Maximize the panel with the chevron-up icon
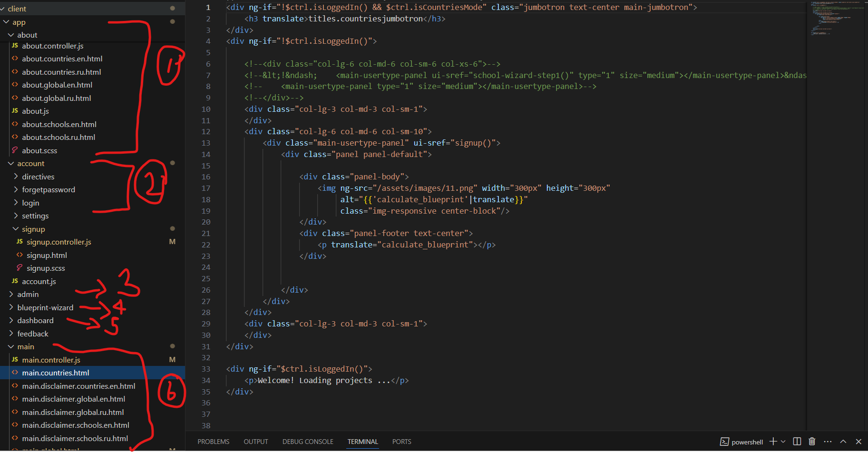 843,441
